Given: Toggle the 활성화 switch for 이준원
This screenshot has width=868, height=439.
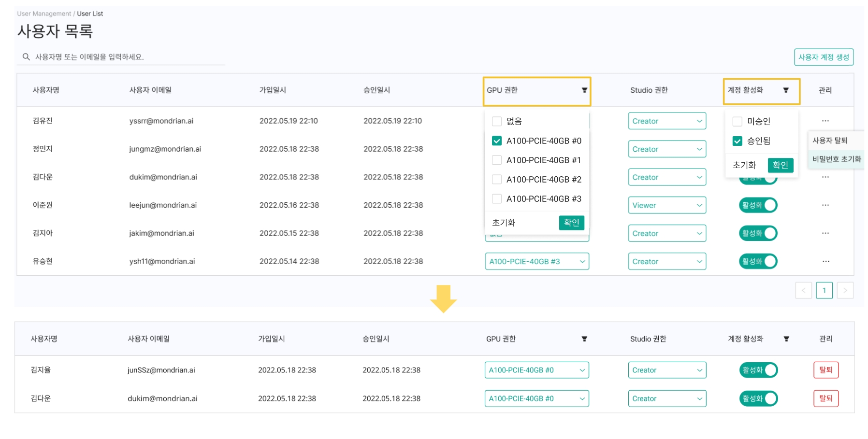Looking at the screenshot, I should click(758, 205).
